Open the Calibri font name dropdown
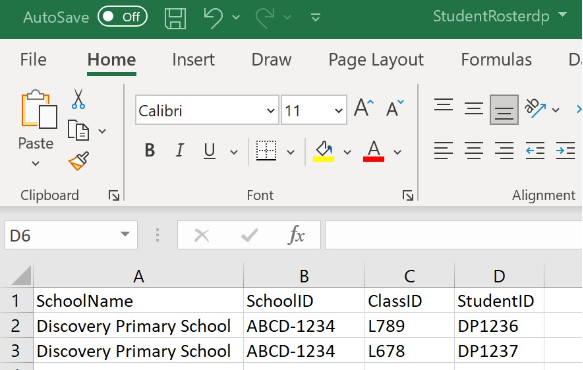The width and height of the screenshot is (583, 370). 271,110
